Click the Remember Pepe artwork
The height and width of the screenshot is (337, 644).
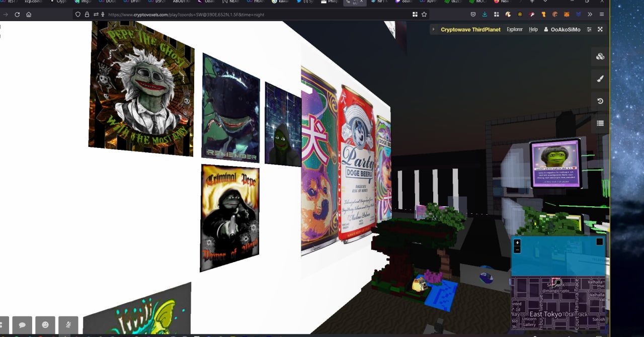tap(230, 108)
